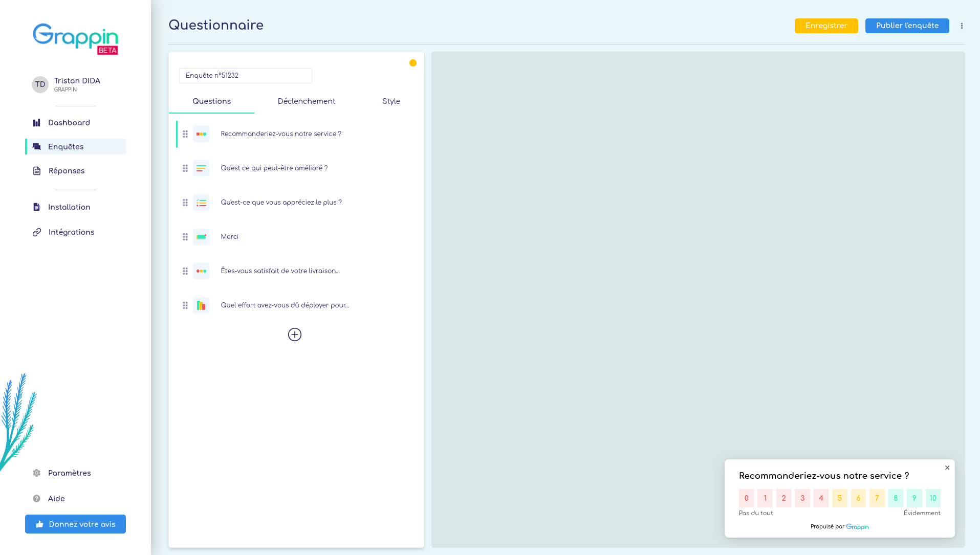This screenshot has width=980, height=555.
Task: Add a new question with plus icon
Action: 295,335
